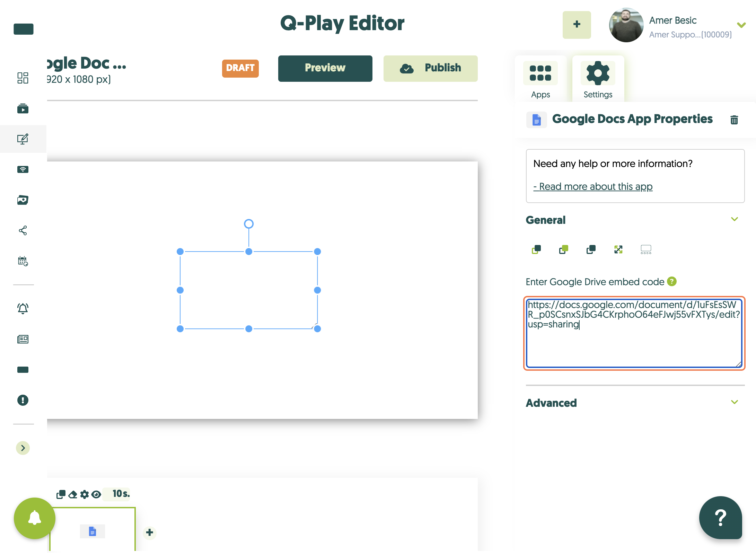The image size is (756, 553).
Task: Click the bottom-right resize handle of the widget
Action: [317, 329]
